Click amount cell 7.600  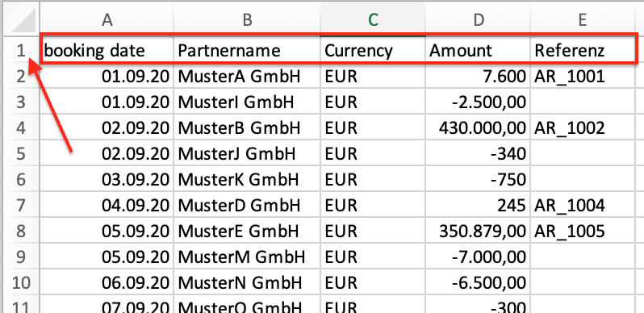[478, 77]
